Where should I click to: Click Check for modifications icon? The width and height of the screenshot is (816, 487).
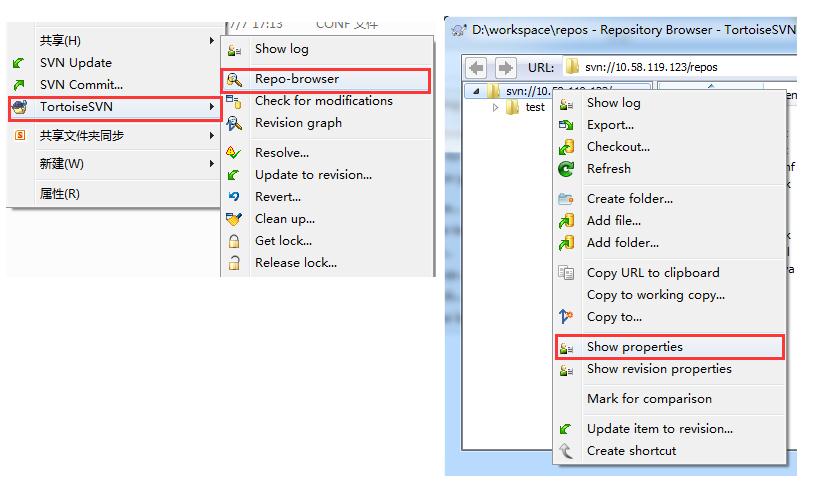click(x=234, y=102)
